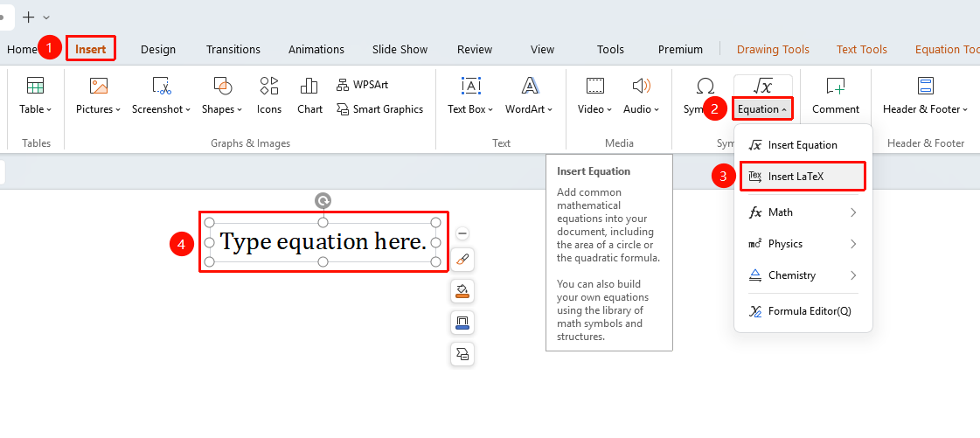Switch to the Design tab
Screen dimensions: 980x438
pos(158,49)
